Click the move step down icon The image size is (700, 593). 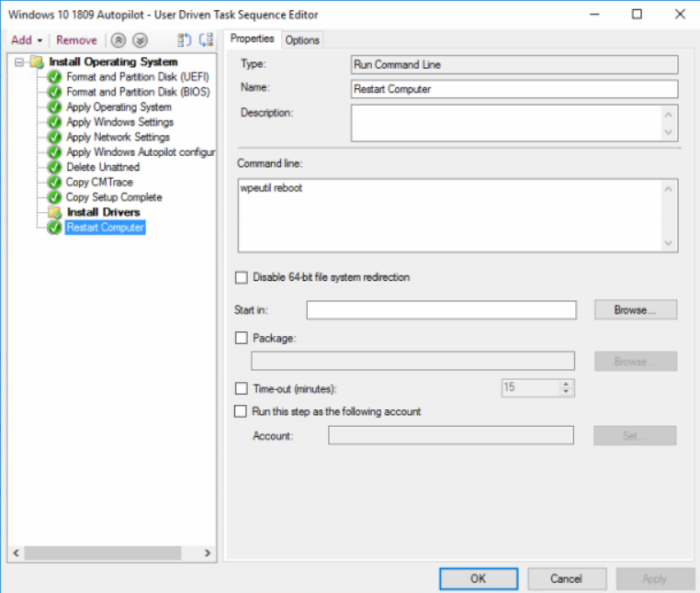point(141,40)
